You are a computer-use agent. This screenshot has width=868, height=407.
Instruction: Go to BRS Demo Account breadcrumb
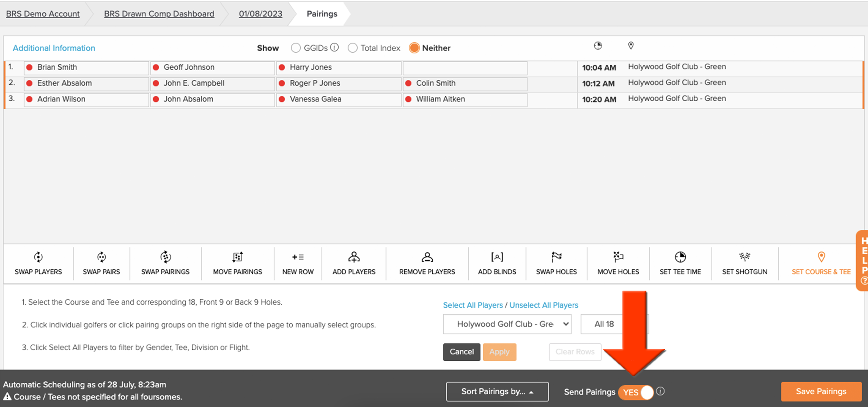(43, 14)
